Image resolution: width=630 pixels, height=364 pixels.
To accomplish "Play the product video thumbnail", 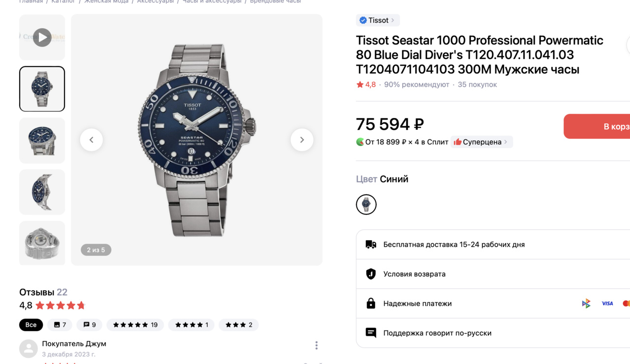I will 42,37.
